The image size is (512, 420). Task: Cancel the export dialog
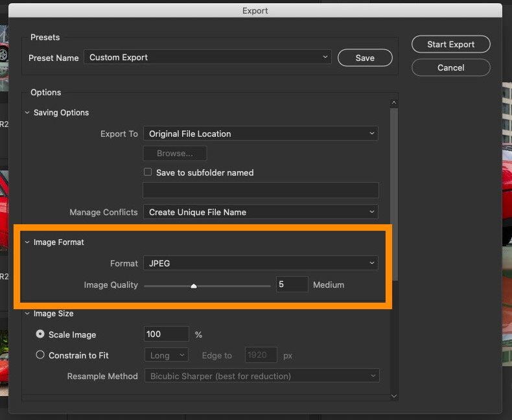click(450, 67)
